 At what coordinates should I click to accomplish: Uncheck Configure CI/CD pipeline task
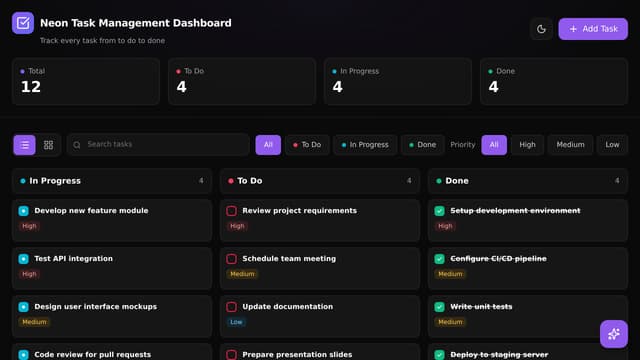(440, 259)
